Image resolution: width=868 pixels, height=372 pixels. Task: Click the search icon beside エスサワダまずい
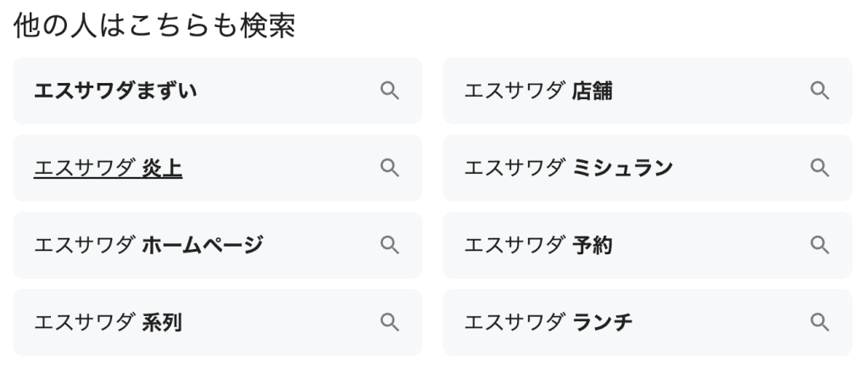point(389,91)
